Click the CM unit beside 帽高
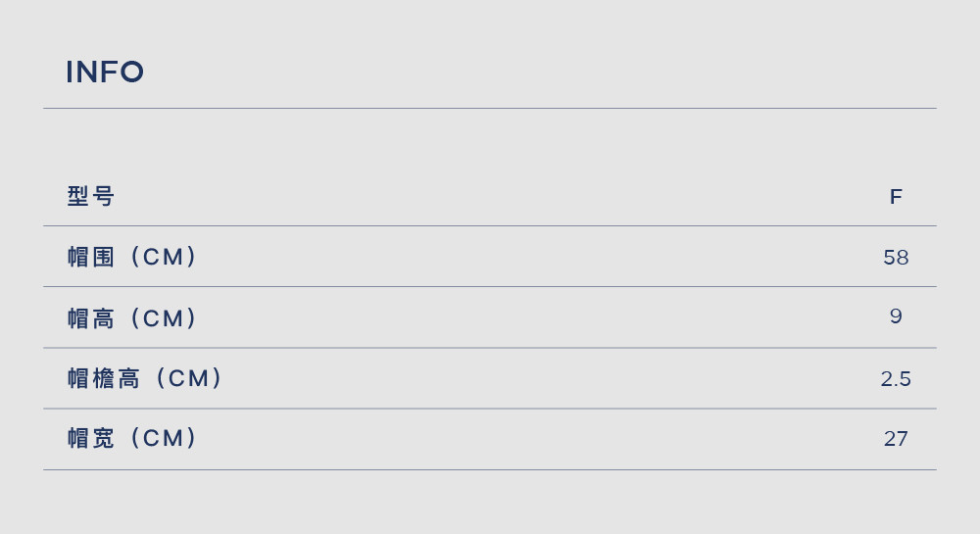This screenshot has height=534, width=980. [x=163, y=317]
